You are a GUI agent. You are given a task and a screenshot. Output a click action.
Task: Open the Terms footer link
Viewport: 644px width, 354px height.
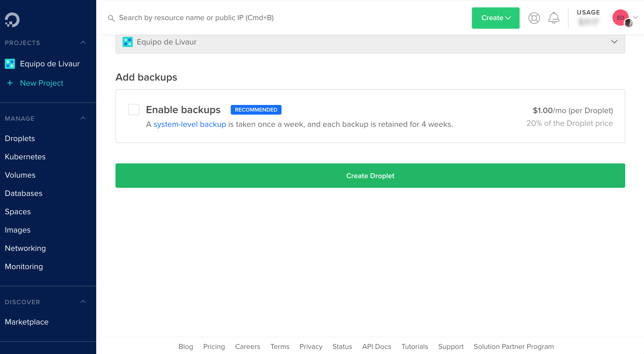point(280,347)
